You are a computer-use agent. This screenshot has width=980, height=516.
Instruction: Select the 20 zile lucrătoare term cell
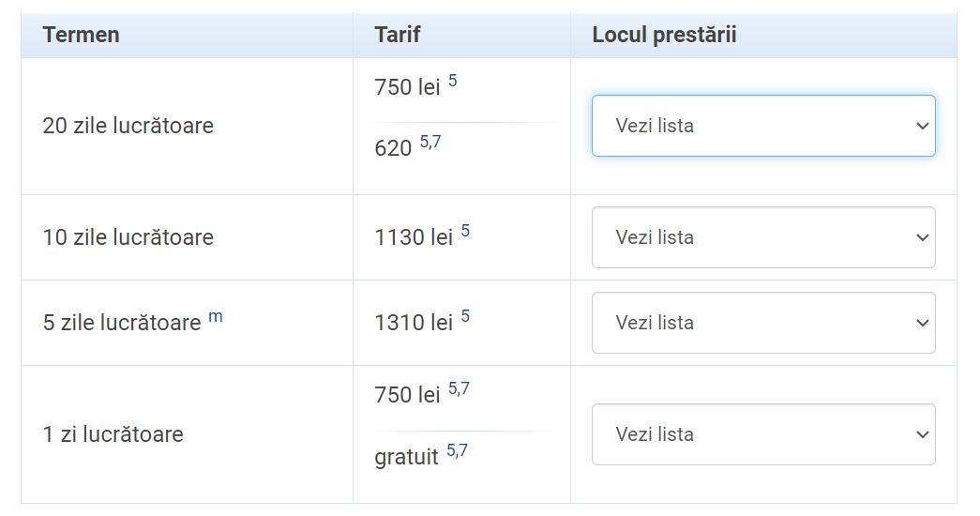click(128, 126)
